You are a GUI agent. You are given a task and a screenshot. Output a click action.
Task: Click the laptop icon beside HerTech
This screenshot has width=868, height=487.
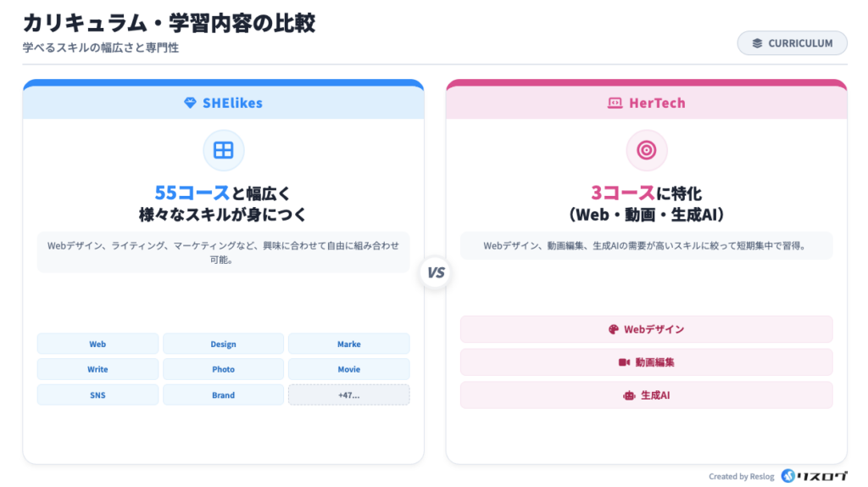click(615, 103)
